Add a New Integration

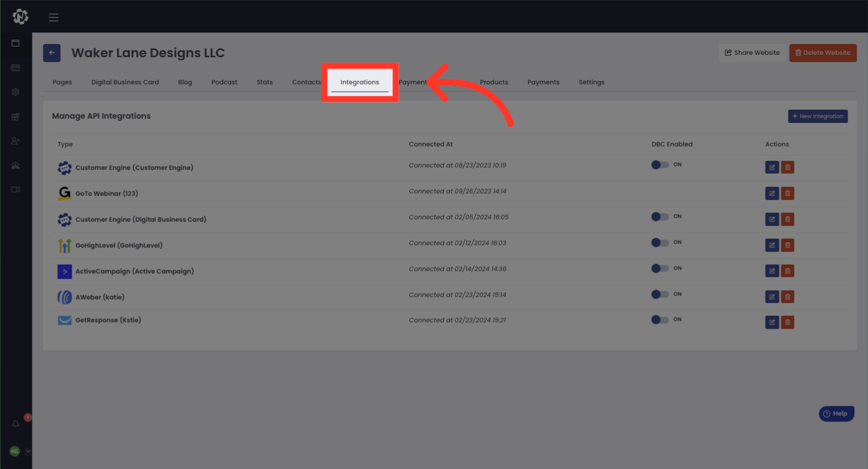pos(818,116)
